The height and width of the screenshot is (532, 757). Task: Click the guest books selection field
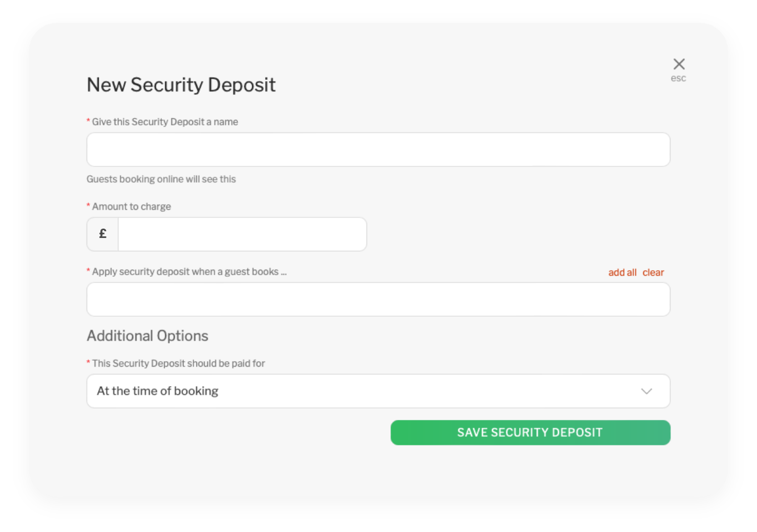(378, 300)
